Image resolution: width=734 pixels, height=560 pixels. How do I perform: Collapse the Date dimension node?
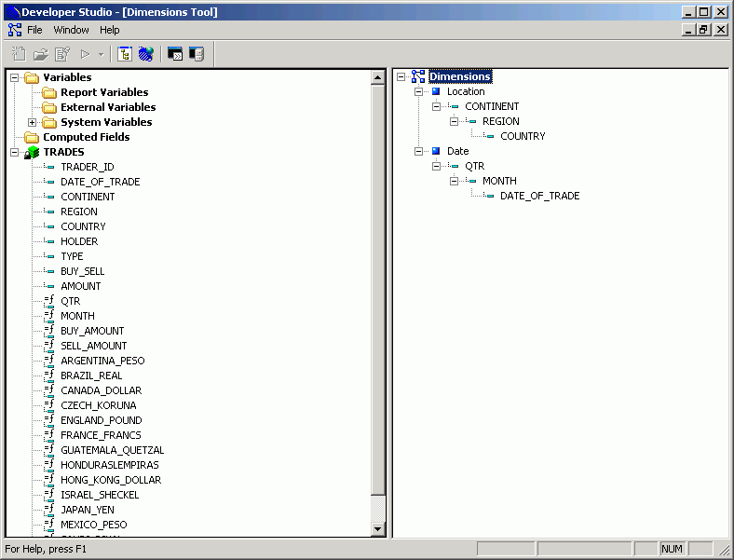coord(418,151)
